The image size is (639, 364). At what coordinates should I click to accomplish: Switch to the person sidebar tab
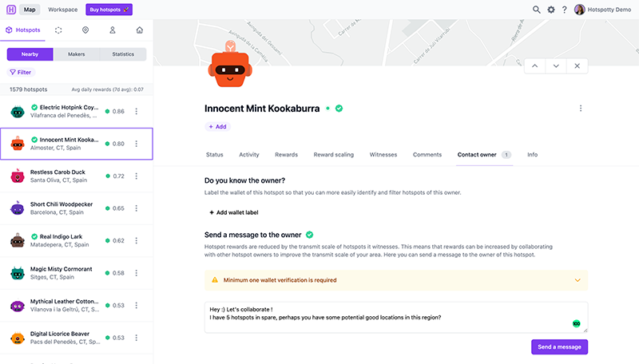tap(113, 30)
